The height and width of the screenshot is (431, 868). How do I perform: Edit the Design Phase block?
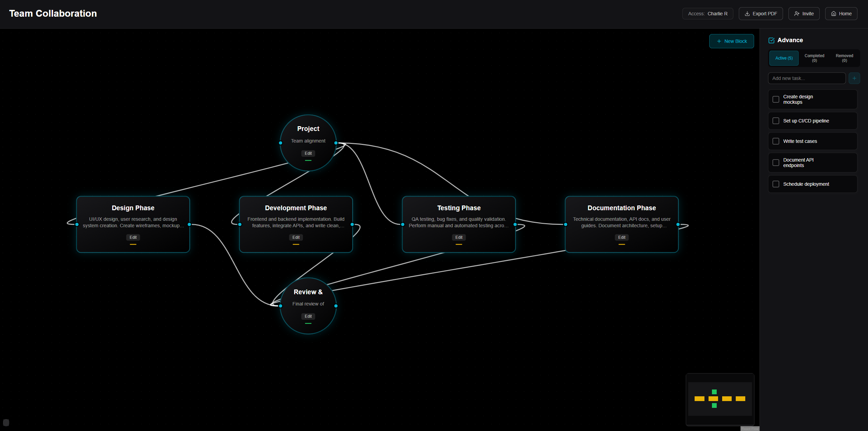tap(133, 237)
